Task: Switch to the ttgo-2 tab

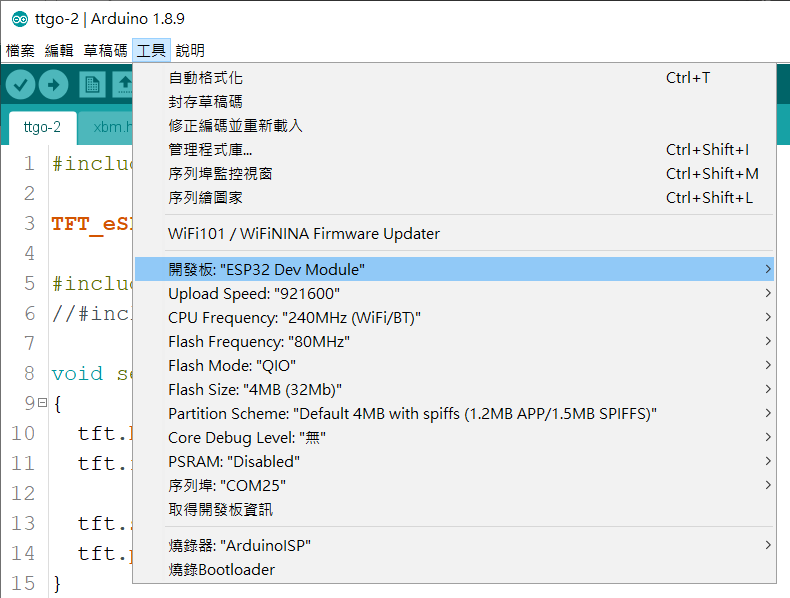Action: (x=42, y=127)
